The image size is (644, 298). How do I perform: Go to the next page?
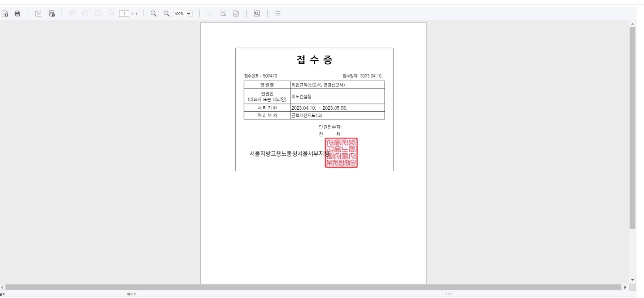click(98, 14)
